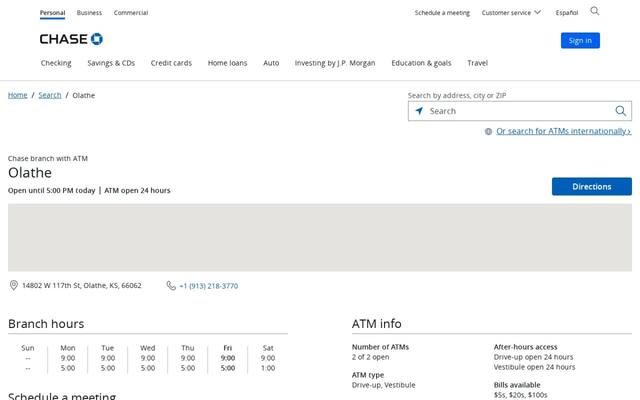Click 'Open until 5:00 PM today' status
This screenshot has width=640, height=400.
pyautogui.click(x=51, y=190)
